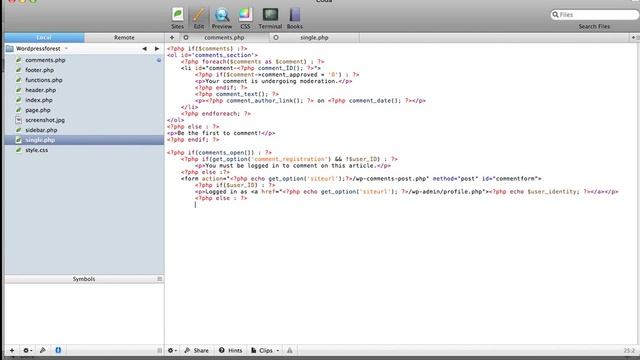Select the comments.php document tab
This screenshot has width=640, height=360.
(224, 38)
